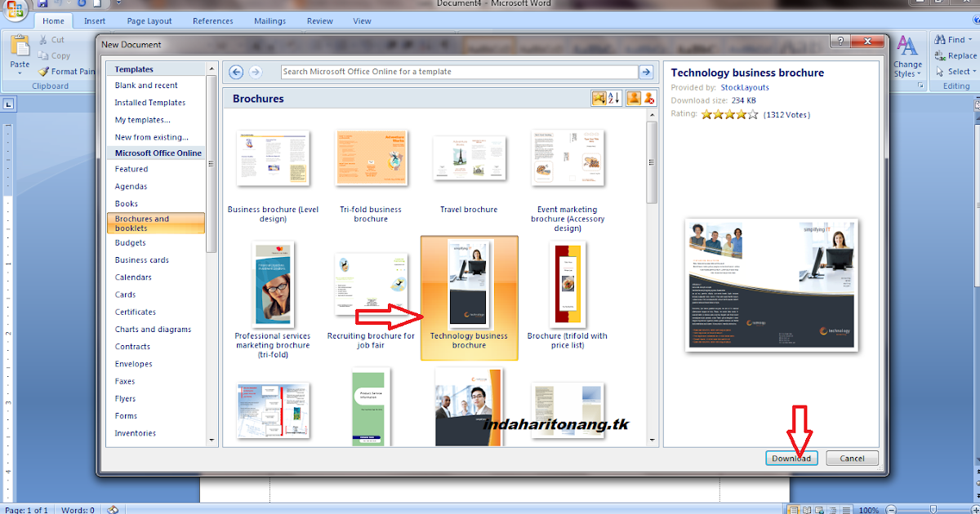Image resolution: width=980 pixels, height=514 pixels.
Task: Sort templates by rating
Action: [x=599, y=98]
